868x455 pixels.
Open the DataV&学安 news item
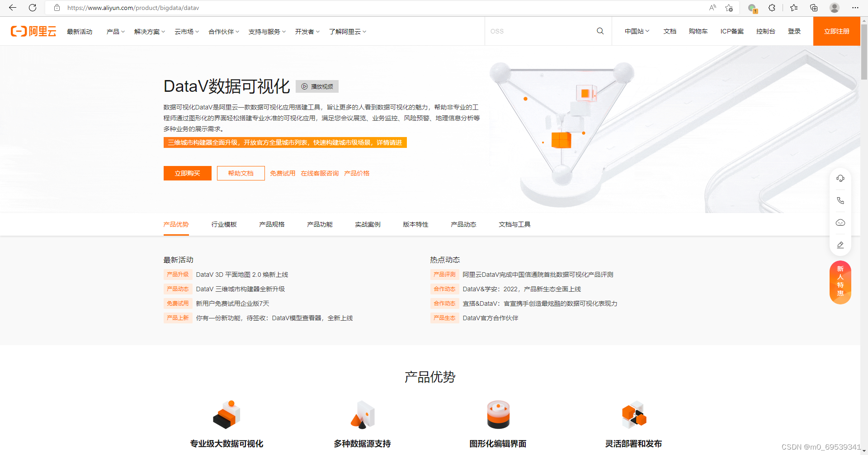pyautogui.click(x=522, y=289)
